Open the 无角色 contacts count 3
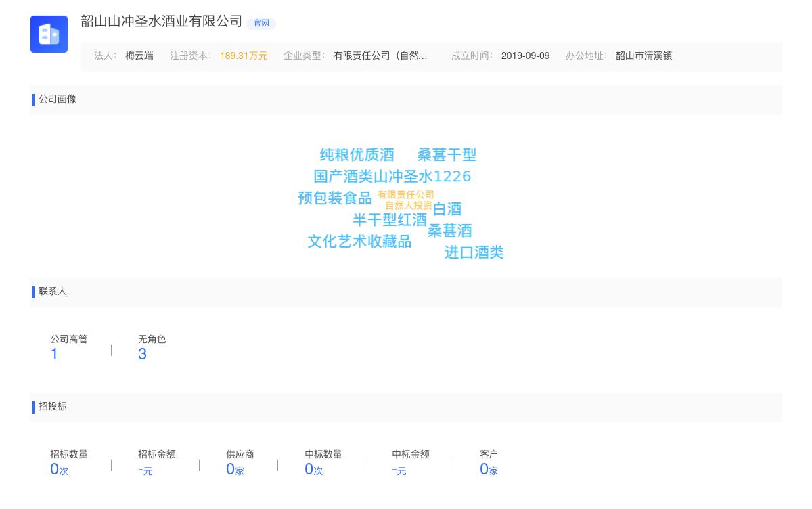 pos(142,354)
